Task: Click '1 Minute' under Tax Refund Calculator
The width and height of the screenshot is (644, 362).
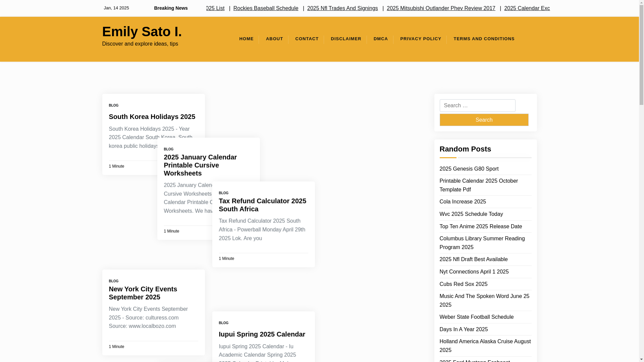Action: tap(226, 259)
